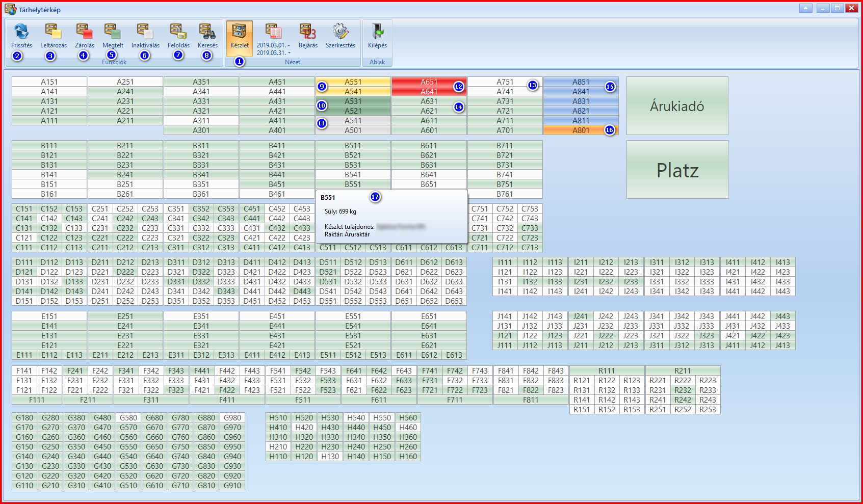Select storage cell F811
Viewport: 863px width, 504px height.
[531, 400]
